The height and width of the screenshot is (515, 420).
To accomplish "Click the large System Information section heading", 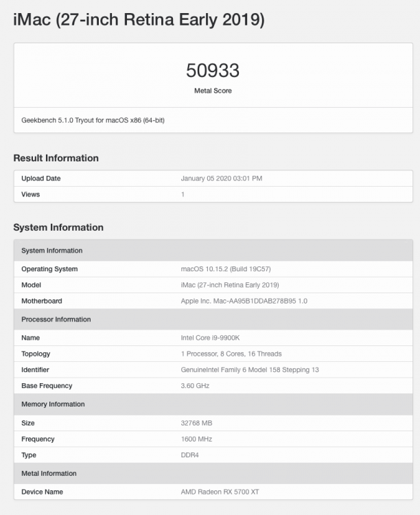I will point(58,227).
